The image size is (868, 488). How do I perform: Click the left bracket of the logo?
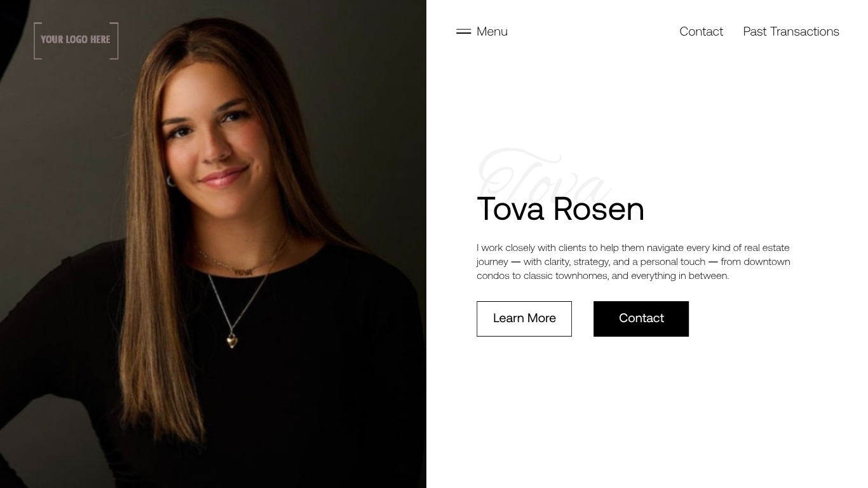(x=37, y=41)
